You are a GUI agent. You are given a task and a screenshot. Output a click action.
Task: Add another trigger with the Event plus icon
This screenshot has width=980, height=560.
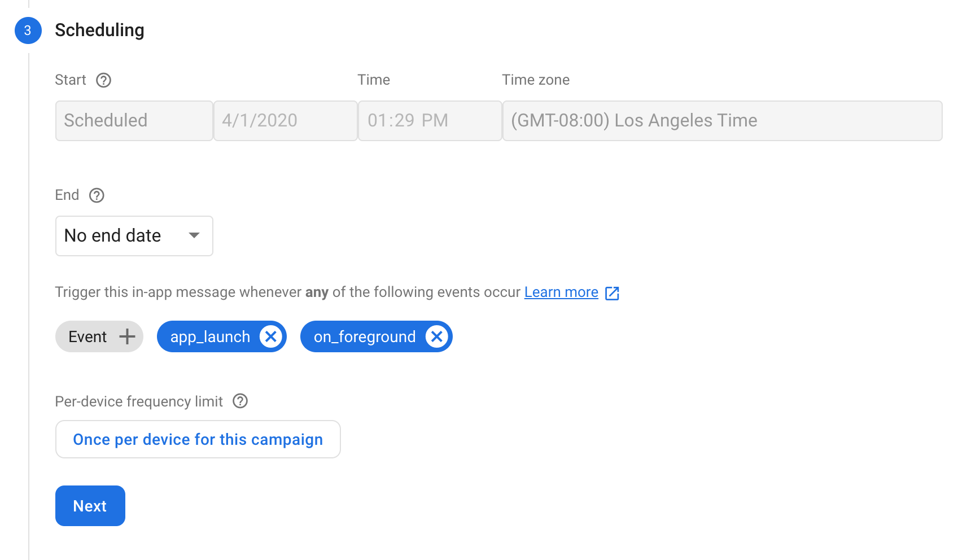pyautogui.click(x=127, y=336)
